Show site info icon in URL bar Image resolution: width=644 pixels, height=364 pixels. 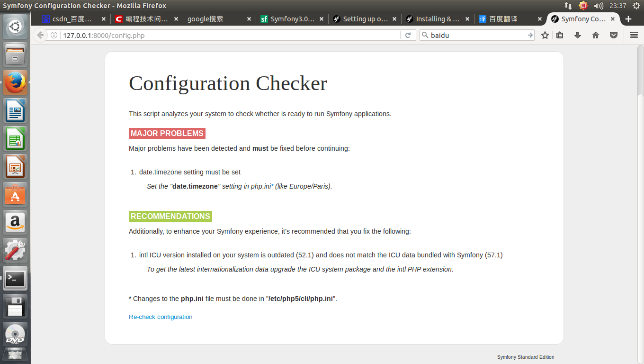click(x=54, y=36)
